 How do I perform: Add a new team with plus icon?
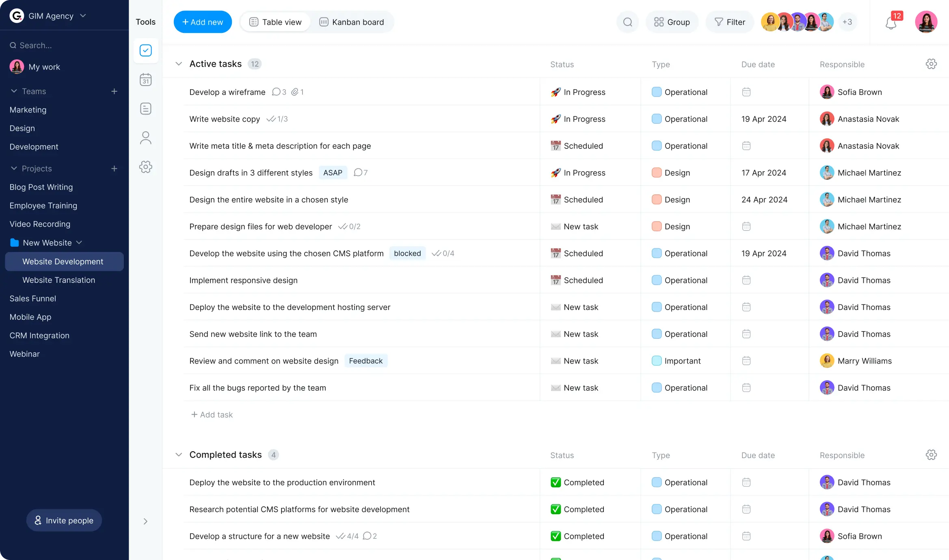coord(114,91)
